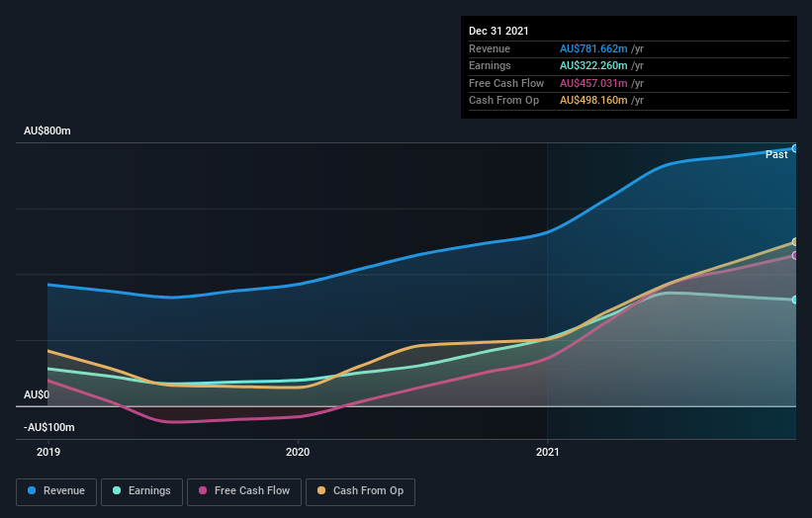
Task: Click the AU$498.160m cash from op value
Action: [x=593, y=101]
